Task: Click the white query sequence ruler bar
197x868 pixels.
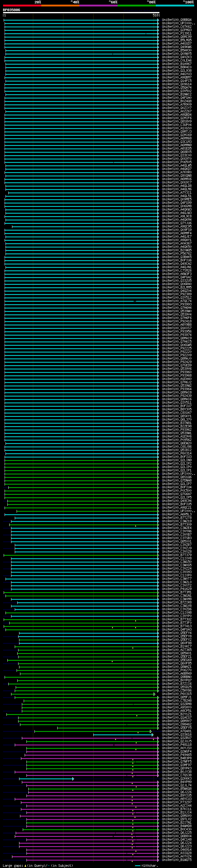Action: click(81, 13)
